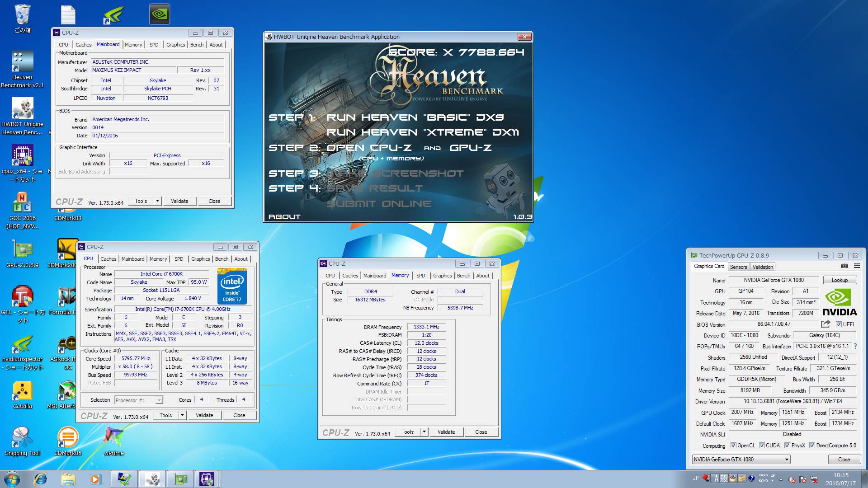Viewport: 868px width, 488px height.
Task: Click Run Heaven Basic DX9 in HWBOT
Action: (415, 117)
